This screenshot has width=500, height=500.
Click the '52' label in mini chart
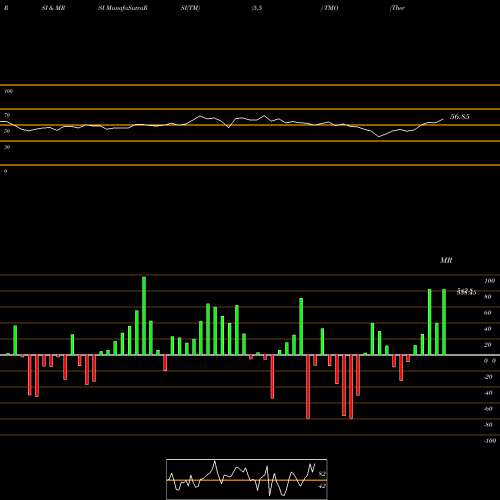322,474
